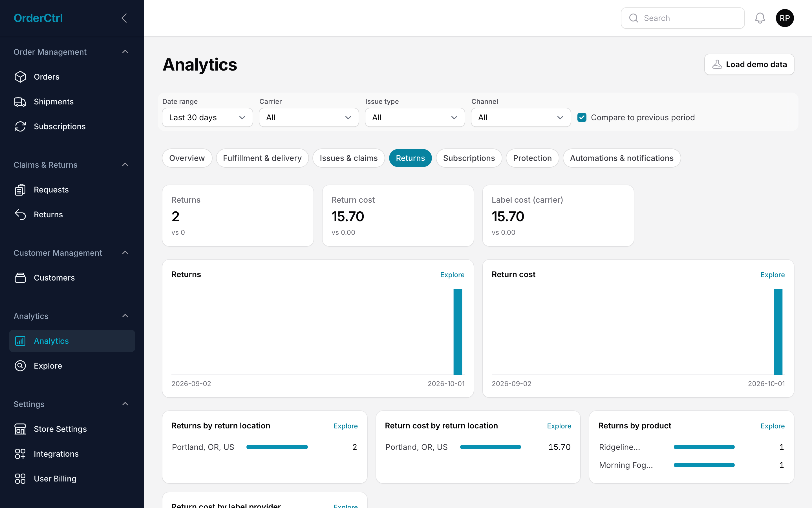The image size is (812, 508).
Task: Click Explore on Returns by return location
Action: click(345, 426)
